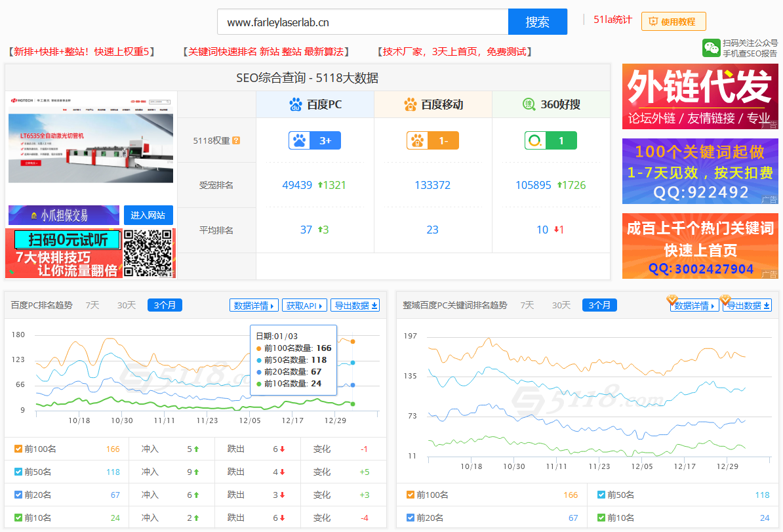Click the Baidu Mobile weight 1- badge
Viewport: 783px width, 532px height.
(433, 140)
